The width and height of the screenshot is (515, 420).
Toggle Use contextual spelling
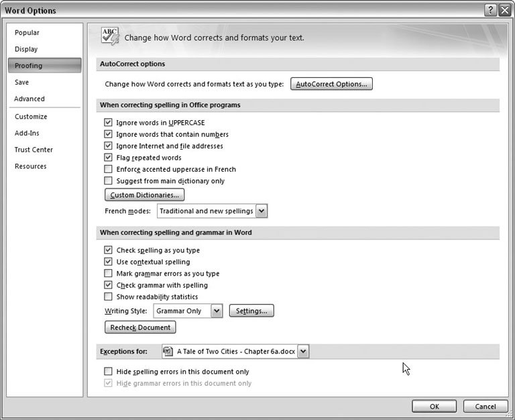pos(108,262)
